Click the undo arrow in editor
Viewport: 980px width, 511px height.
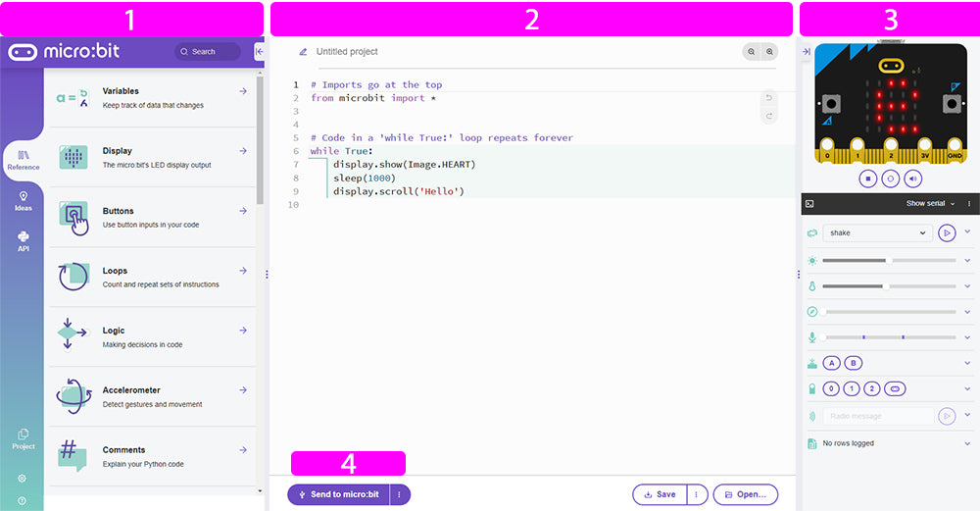pyautogui.click(x=769, y=97)
